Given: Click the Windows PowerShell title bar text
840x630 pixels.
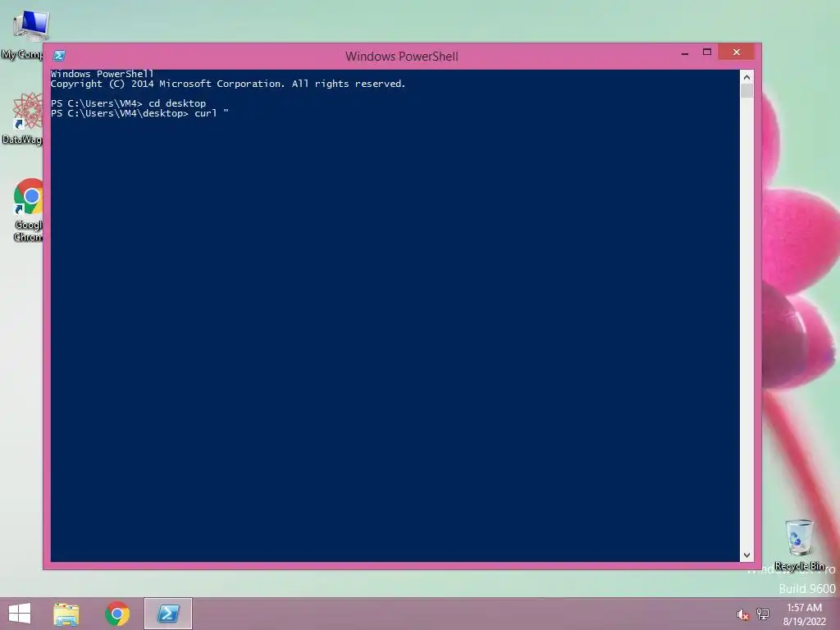Looking at the screenshot, I should (x=402, y=57).
